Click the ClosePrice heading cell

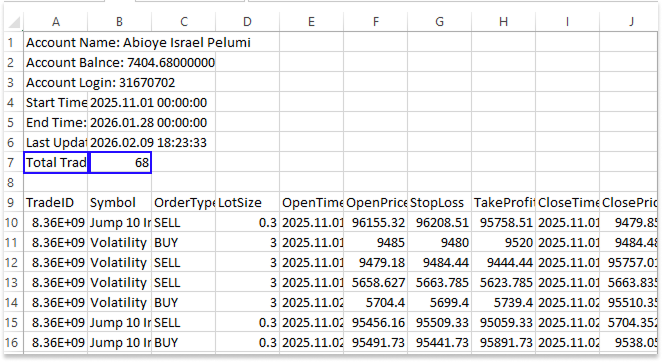(629, 203)
